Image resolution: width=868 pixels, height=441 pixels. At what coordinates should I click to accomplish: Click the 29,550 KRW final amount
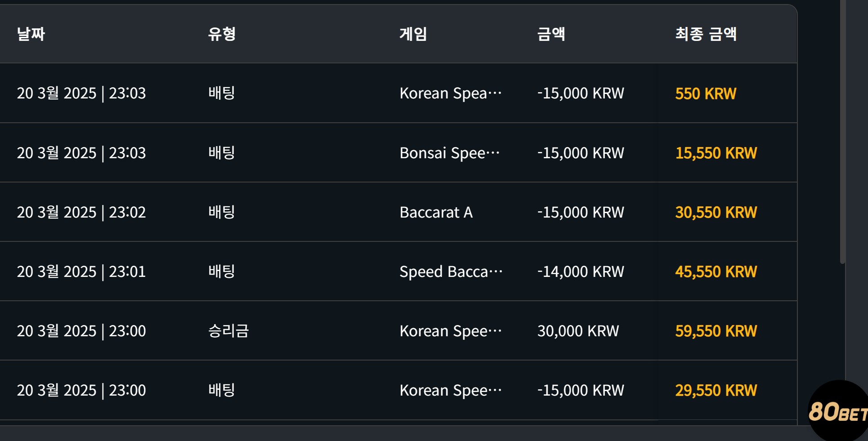tap(716, 390)
